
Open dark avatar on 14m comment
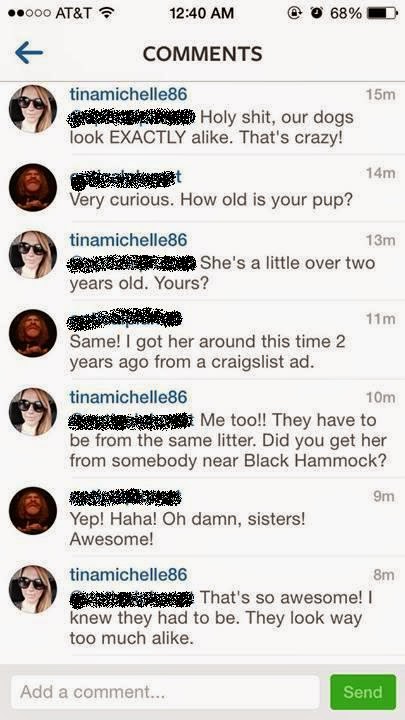pos(33,187)
